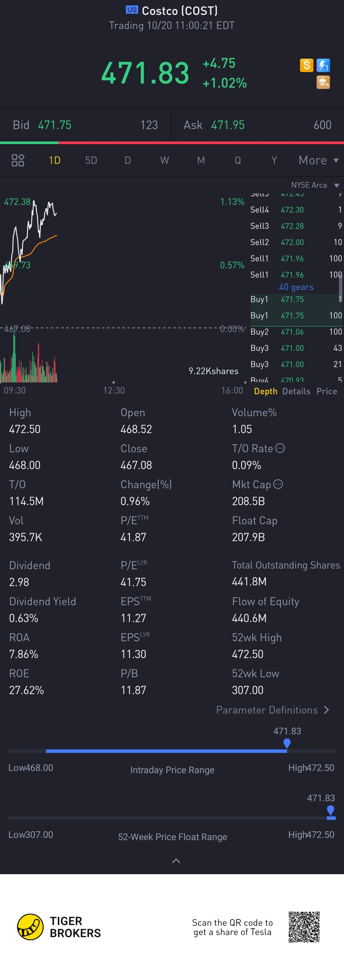Tap the Float Cap value 207.9B
Screen dimensions: 344x980
(248, 537)
